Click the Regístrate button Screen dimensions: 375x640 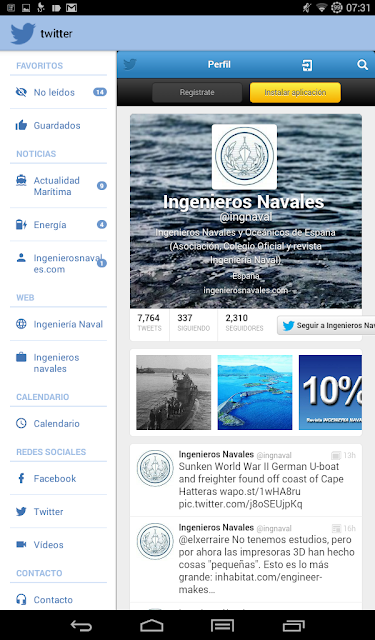197,92
